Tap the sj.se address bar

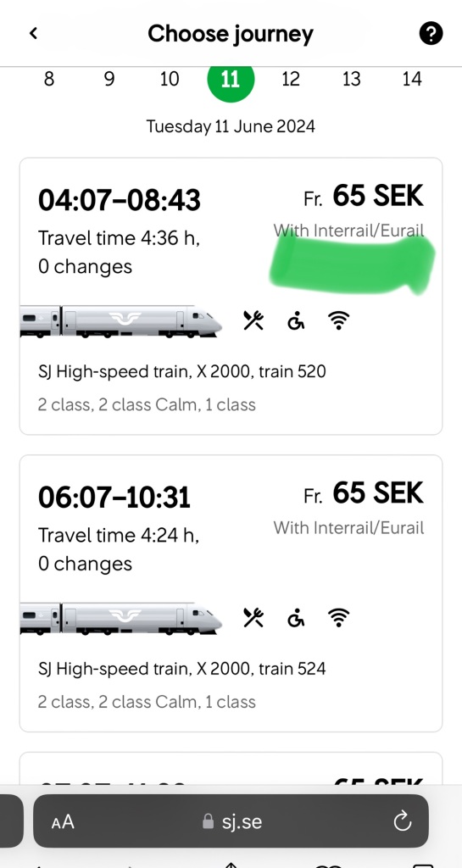coord(231,821)
